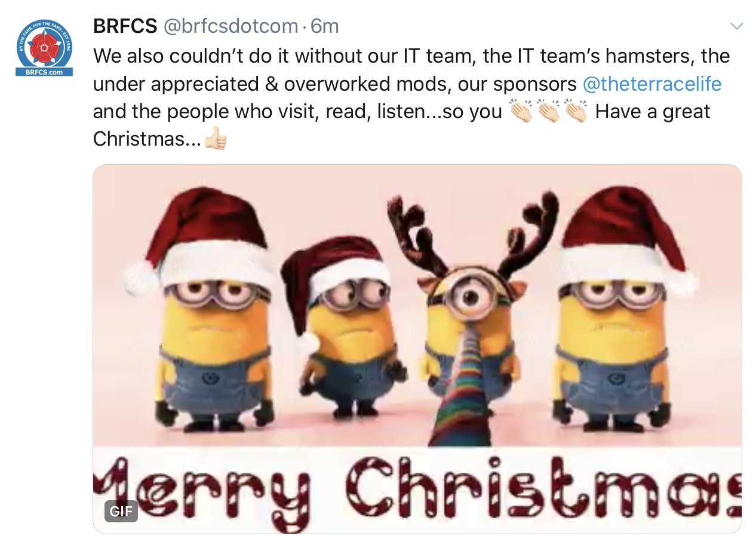View the tweet's 6m timestamp
This screenshot has width=756, height=542.
point(325,26)
